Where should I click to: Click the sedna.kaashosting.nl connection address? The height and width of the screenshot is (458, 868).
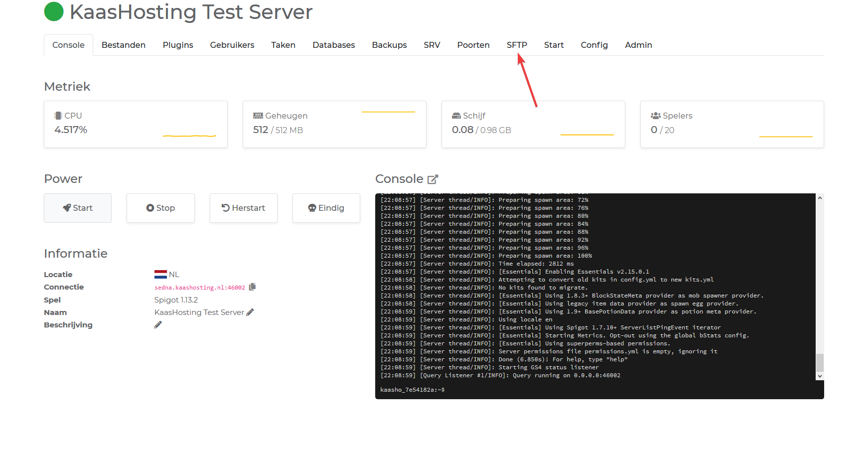click(199, 288)
